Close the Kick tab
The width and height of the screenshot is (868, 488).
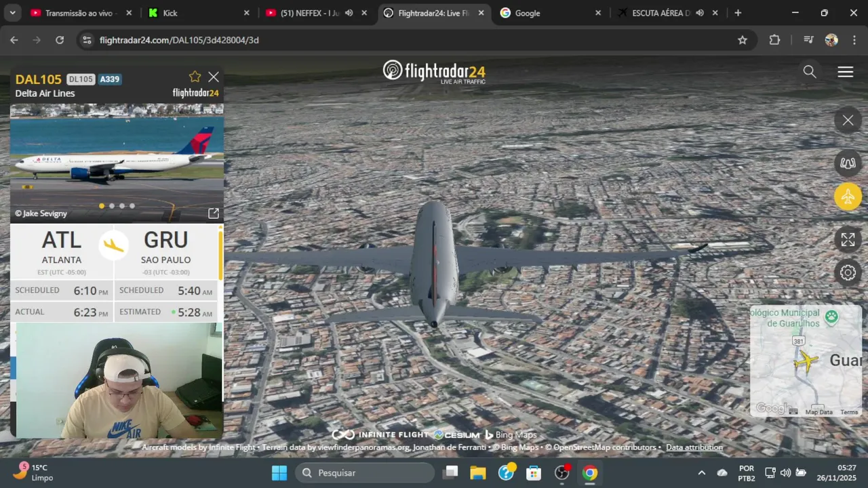point(246,13)
